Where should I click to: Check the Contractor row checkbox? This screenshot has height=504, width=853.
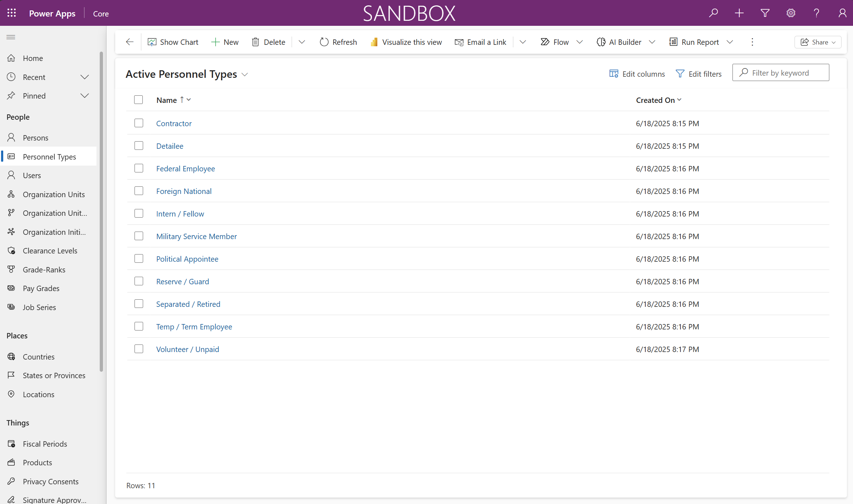click(139, 123)
